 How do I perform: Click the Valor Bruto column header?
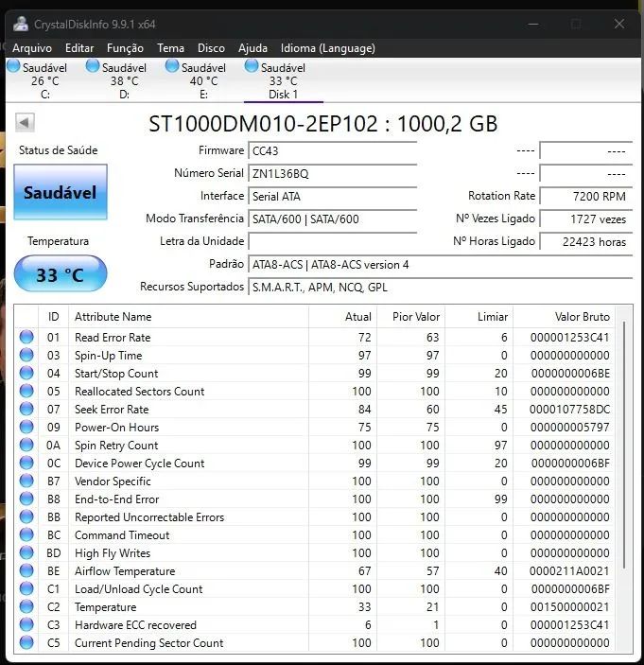pyautogui.click(x=565, y=316)
